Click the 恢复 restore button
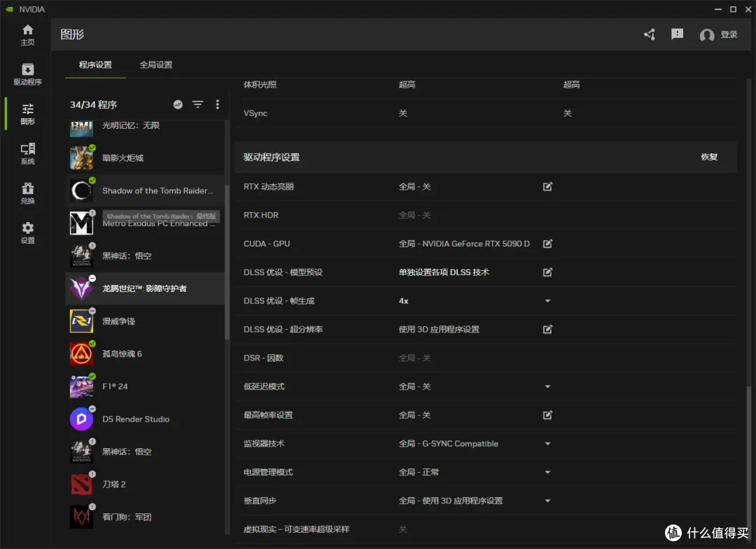Viewport: 756px width, 549px height. tap(709, 157)
